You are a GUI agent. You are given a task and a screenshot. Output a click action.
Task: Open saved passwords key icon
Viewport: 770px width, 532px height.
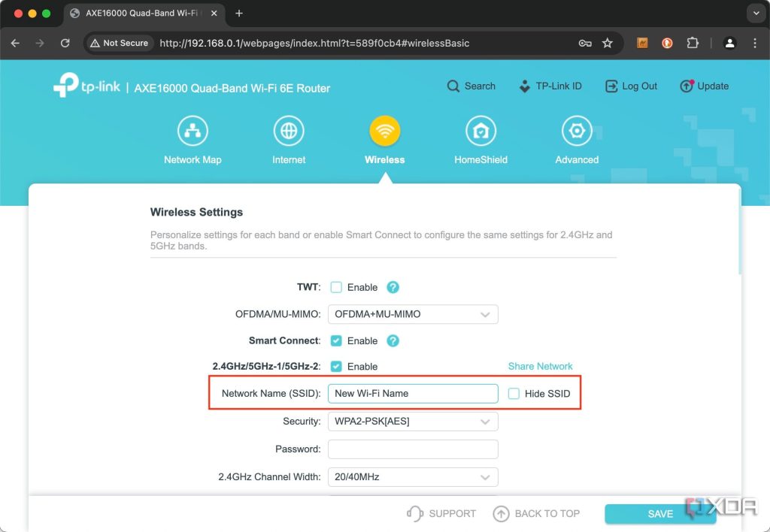[x=585, y=43]
